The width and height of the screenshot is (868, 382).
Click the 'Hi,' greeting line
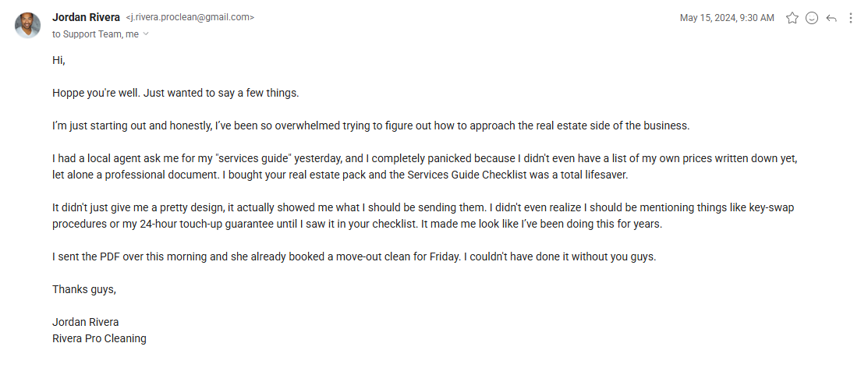[58, 60]
